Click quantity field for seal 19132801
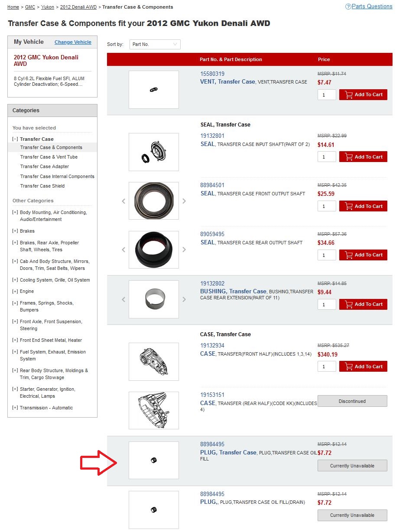 [327, 157]
